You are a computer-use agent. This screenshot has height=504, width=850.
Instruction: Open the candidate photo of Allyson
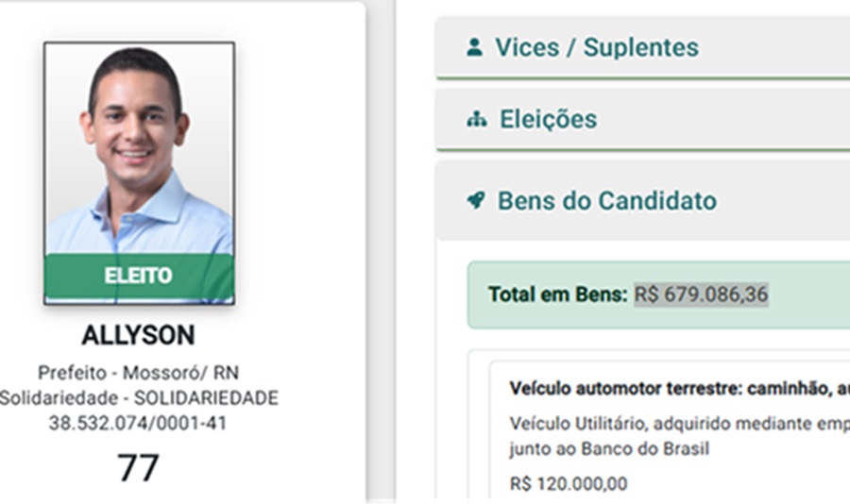(139, 151)
